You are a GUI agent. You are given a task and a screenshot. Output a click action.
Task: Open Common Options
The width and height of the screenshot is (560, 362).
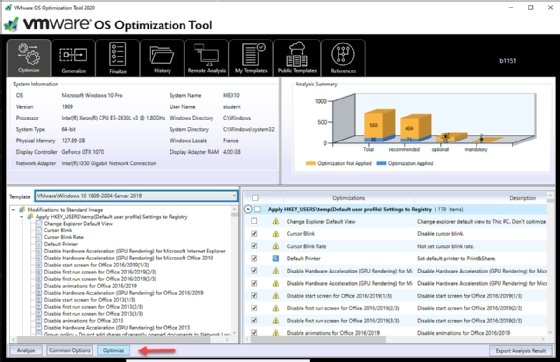pyautogui.click(x=70, y=351)
